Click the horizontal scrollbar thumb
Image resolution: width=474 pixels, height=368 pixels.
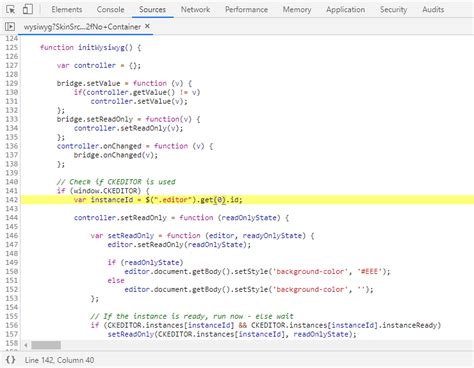pyautogui.click(x=46, y=345)
